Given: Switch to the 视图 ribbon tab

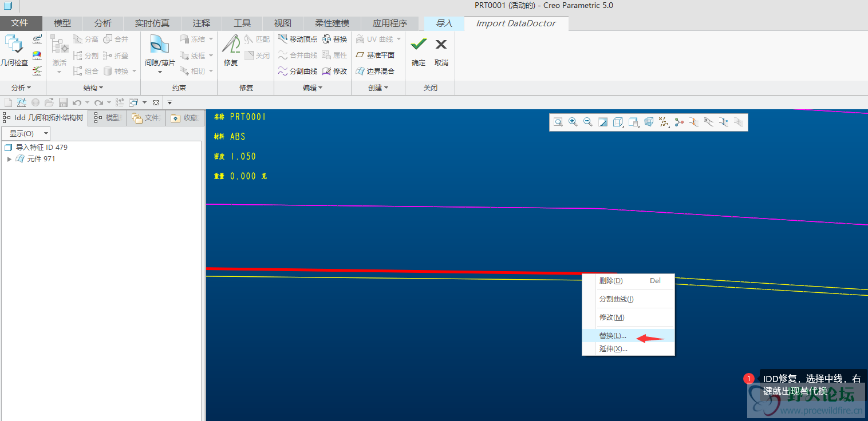Looking at the screenshot, I should tap(283, 23).
